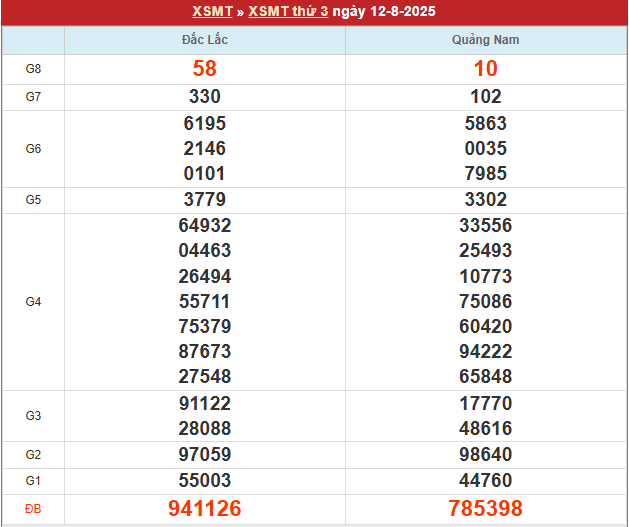Select number 0035 in G6

click(485, 148)
